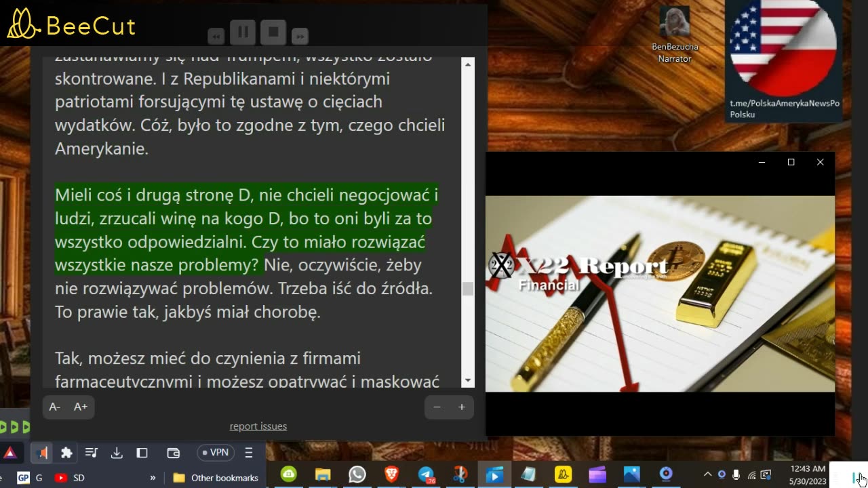Click the X22 Report video thumbnail
Viewport: 868px width, 488px height.
coord(660,293)
